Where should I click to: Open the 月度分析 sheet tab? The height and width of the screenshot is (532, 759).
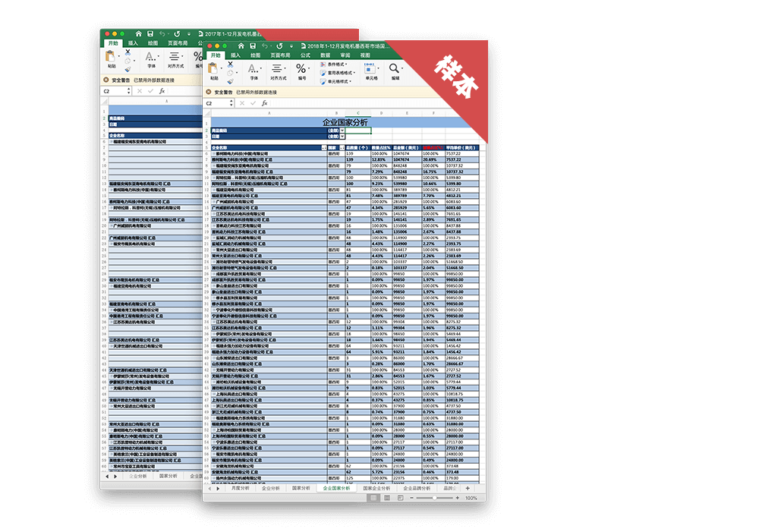(241, 489)
